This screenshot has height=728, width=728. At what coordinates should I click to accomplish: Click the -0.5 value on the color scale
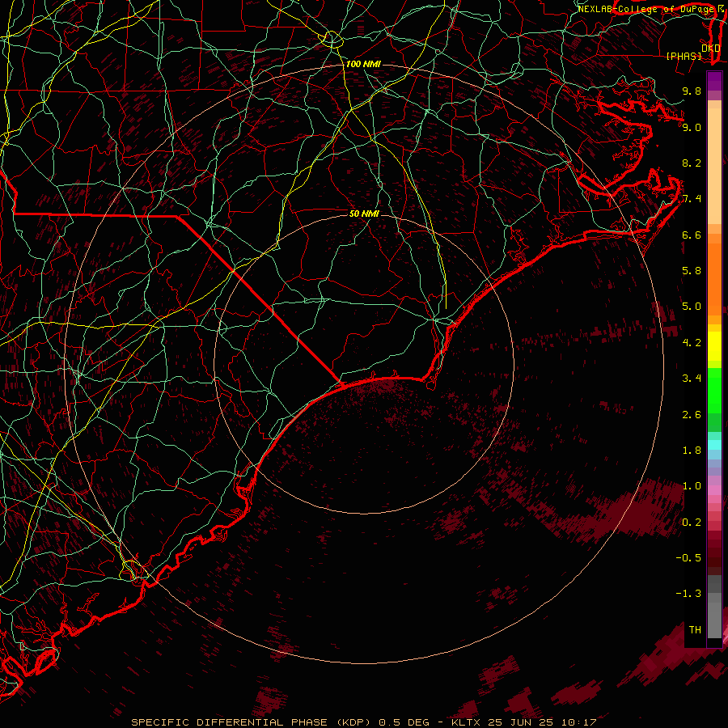click(688, 558)
